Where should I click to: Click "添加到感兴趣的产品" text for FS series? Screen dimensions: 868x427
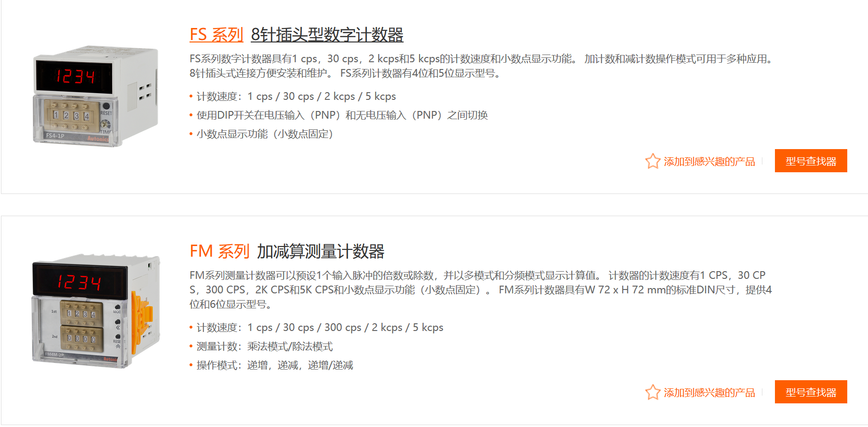[709, 162]
